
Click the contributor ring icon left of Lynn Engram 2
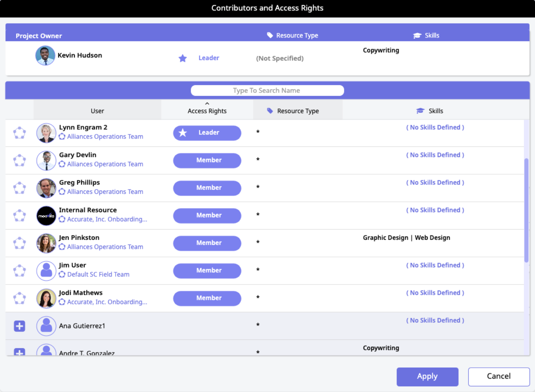pyautogui.click(x=19, y=133)
